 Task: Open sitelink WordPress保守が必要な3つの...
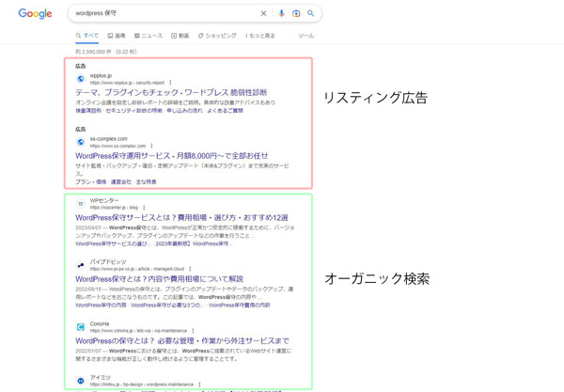coord(167,305)
